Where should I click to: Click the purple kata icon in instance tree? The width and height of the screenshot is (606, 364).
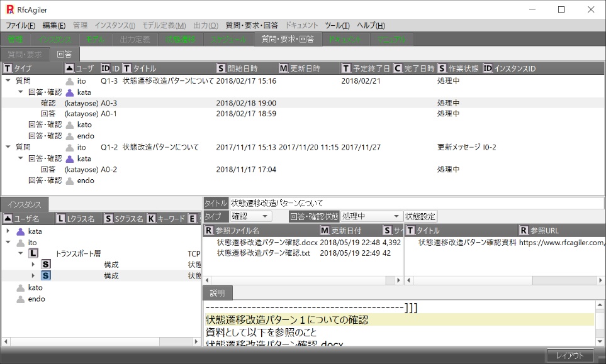21,231
